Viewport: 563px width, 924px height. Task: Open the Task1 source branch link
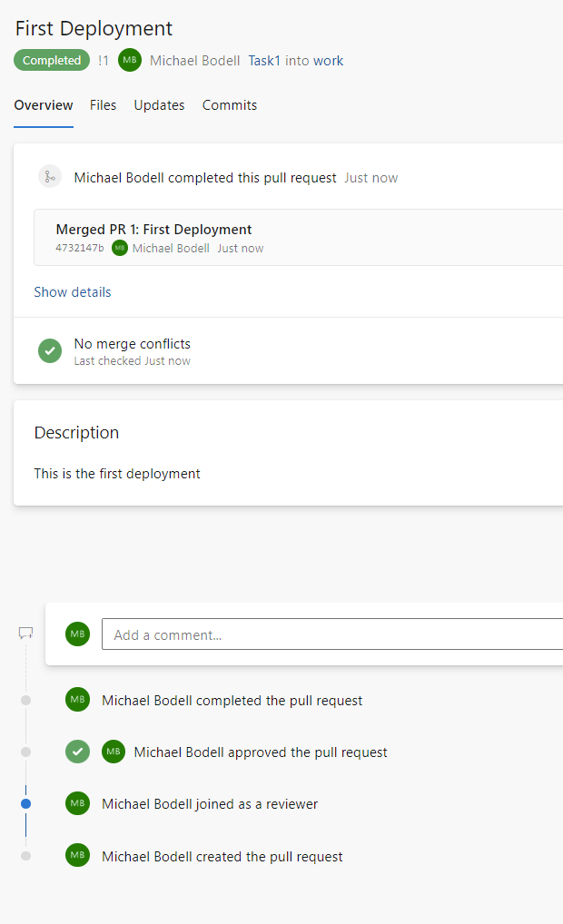pos(264,61)
